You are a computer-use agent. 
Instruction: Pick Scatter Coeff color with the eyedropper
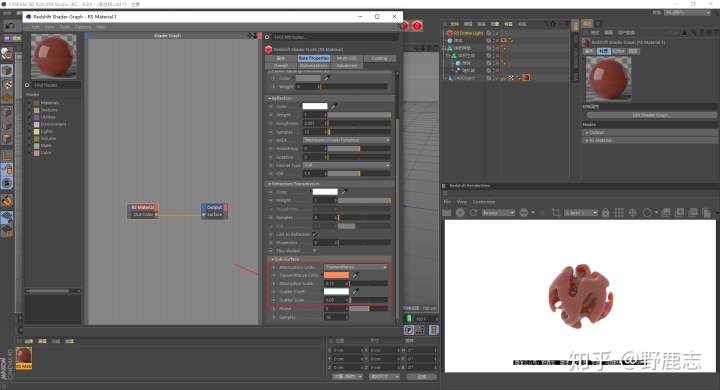click(355, 291)
